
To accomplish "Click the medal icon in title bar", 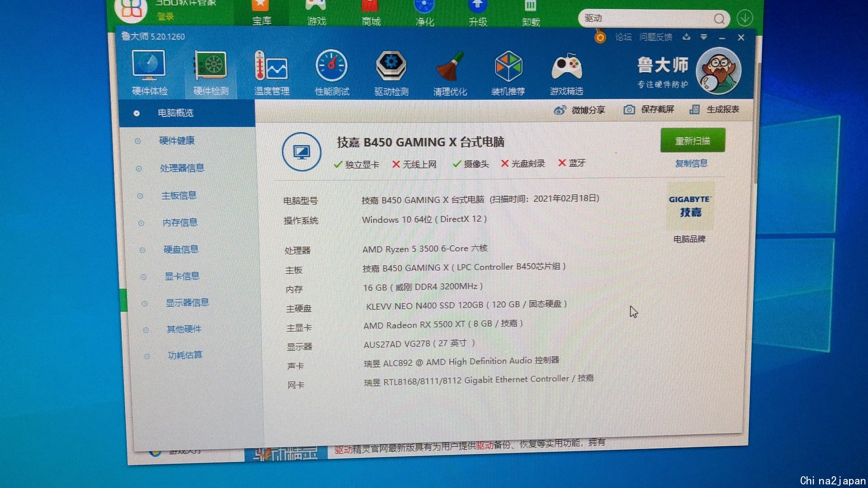I will (600, 36).
